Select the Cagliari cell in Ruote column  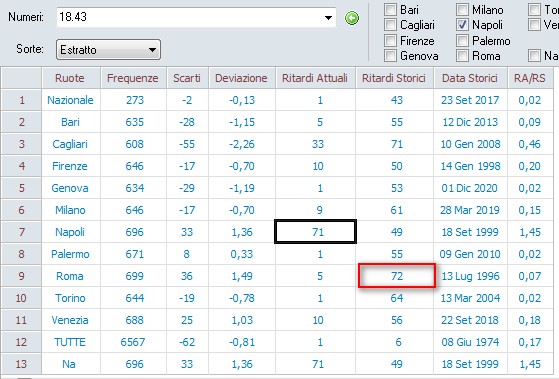pyautogui.click(x=71, y=144)
